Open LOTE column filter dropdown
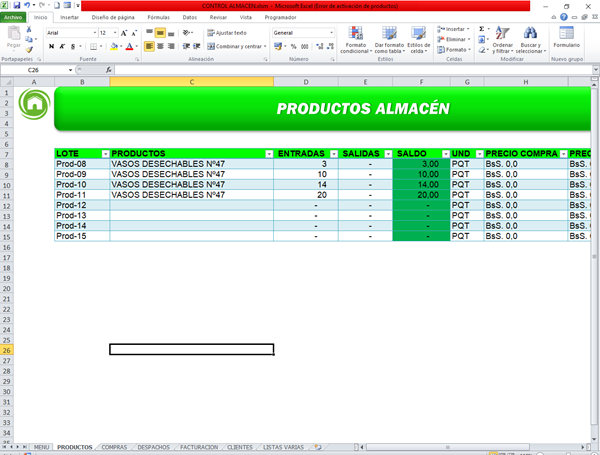Image resolution: width=600 pixels, height=455 pixels. (x=105, y=154)
